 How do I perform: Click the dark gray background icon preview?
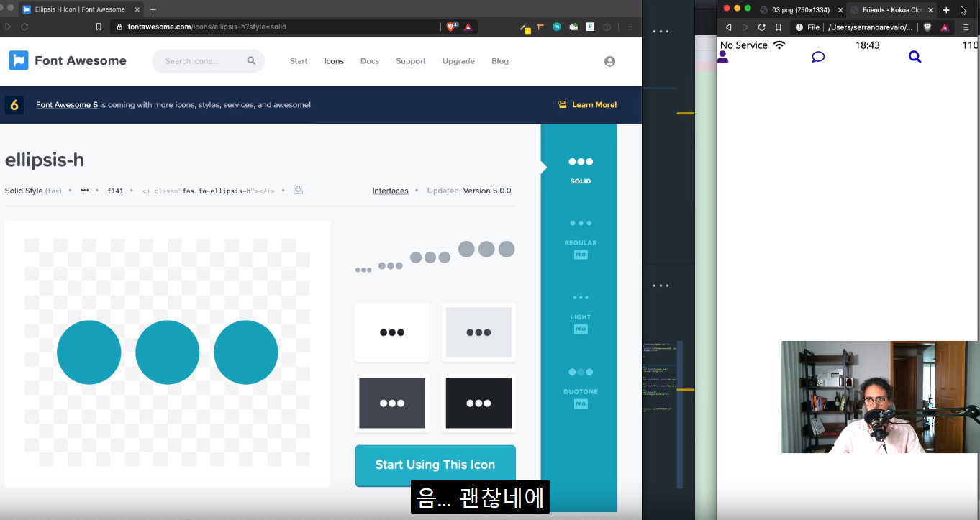click(392, 403)
